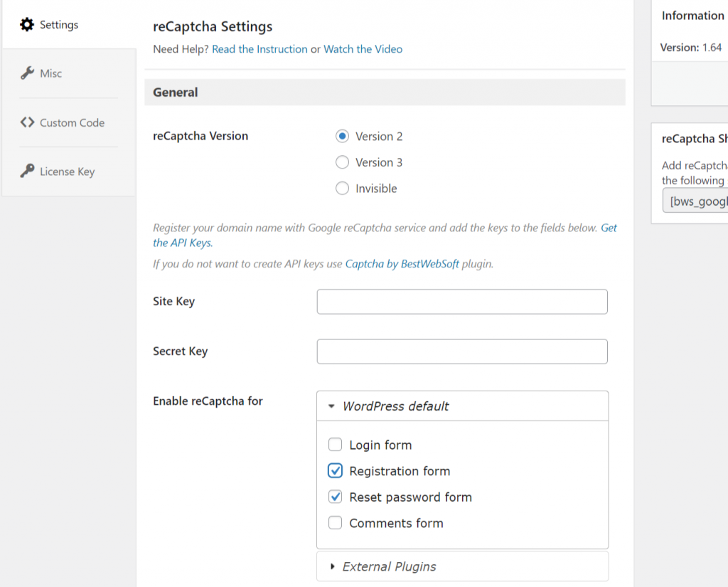Image resolution: width=728 pixels, height=587 pixels.
Task: Click the Misc wrench icon
Action: [x=27, y=73]
